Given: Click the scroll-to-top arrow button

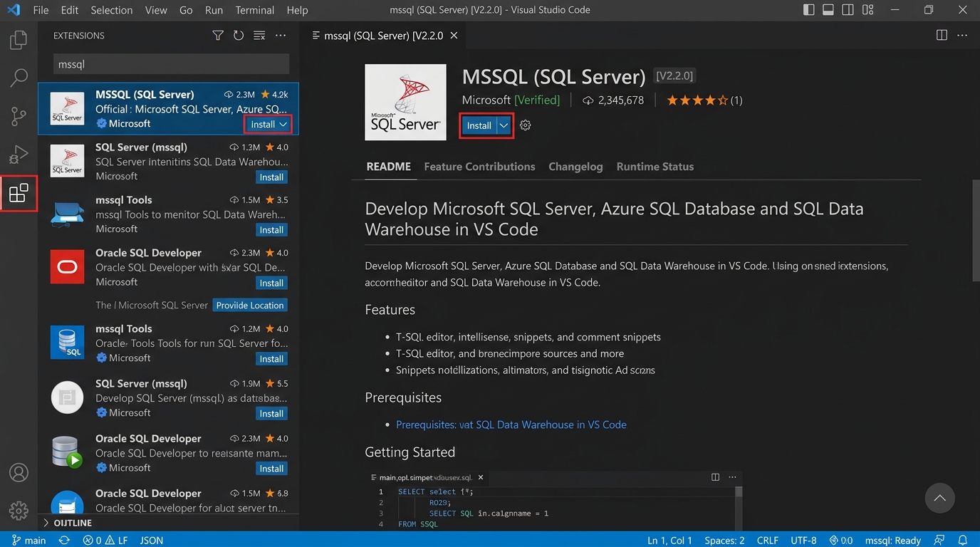Looking at the screenshot, I should point(939,499).
